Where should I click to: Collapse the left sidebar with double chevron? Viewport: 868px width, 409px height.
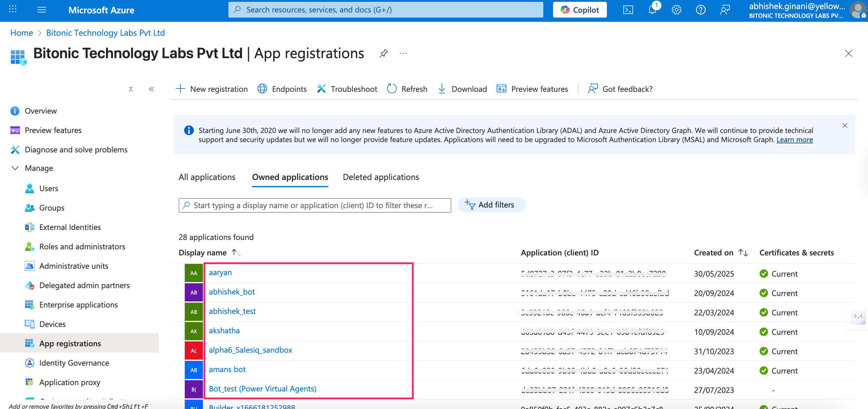[x=151, y=89]
